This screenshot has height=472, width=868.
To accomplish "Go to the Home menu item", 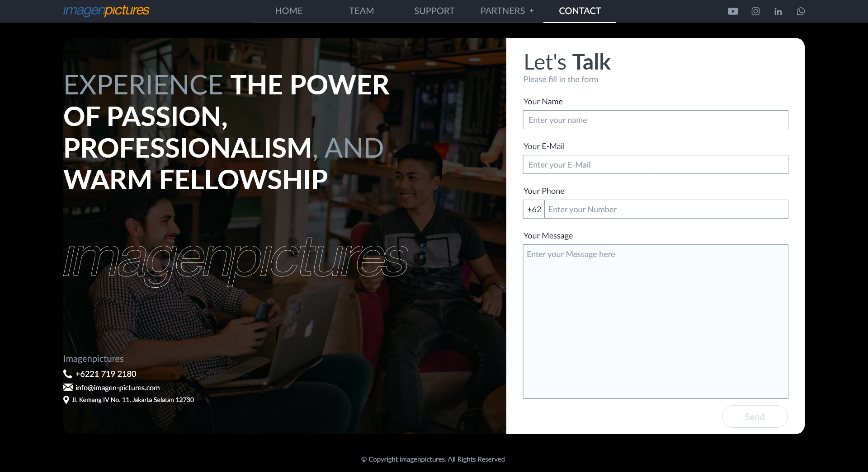I will [289, 11].
